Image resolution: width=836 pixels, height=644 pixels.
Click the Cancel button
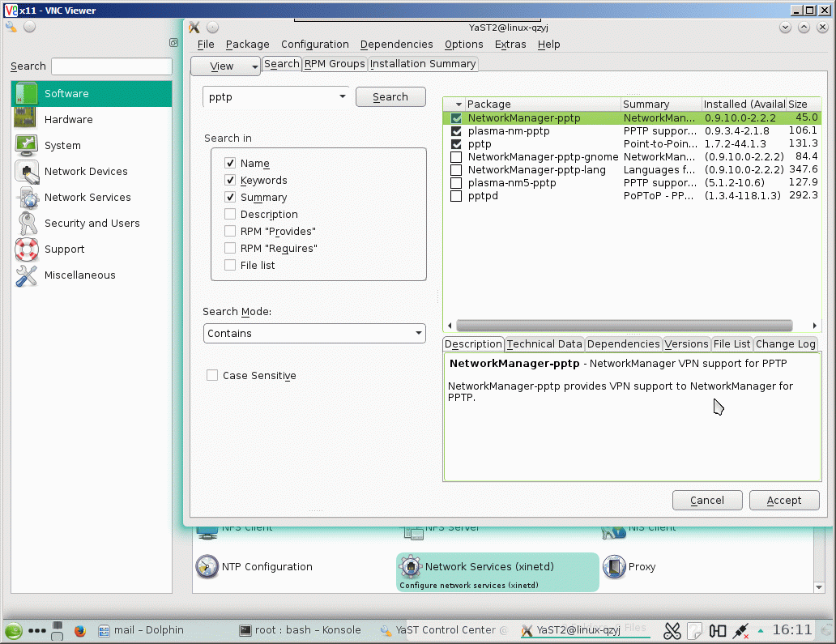point(707,501)
